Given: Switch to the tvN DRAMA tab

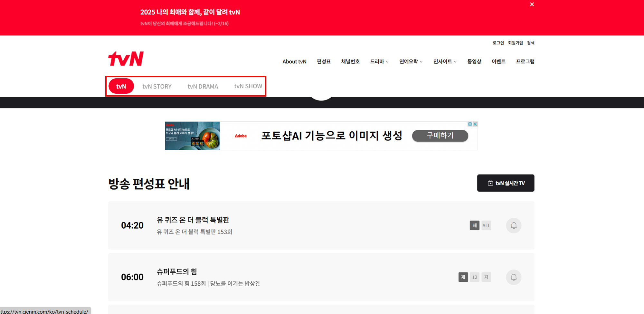Looking at the screenshot, I should pos(203,86).
